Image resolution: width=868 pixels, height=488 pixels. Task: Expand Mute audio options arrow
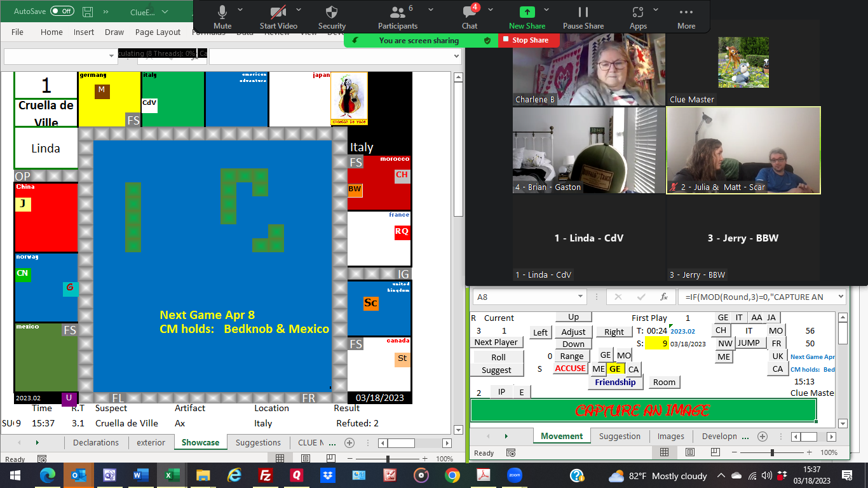tap(240, 10)
